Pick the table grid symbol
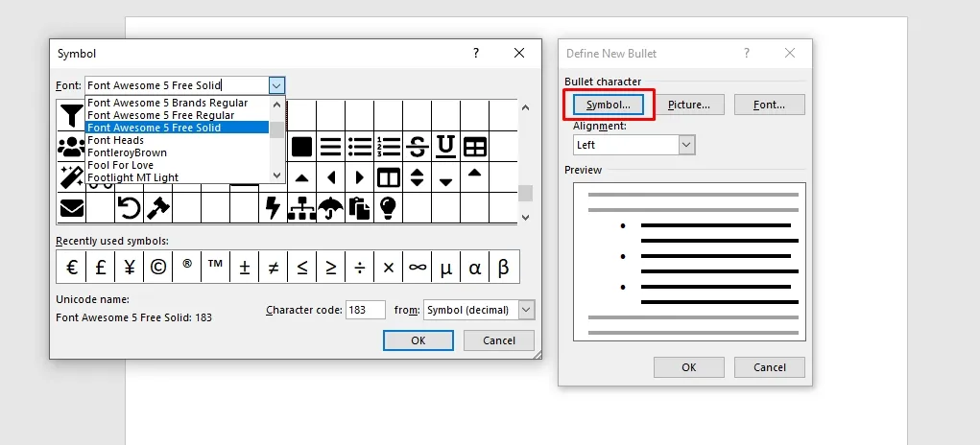 click(475, 148)
